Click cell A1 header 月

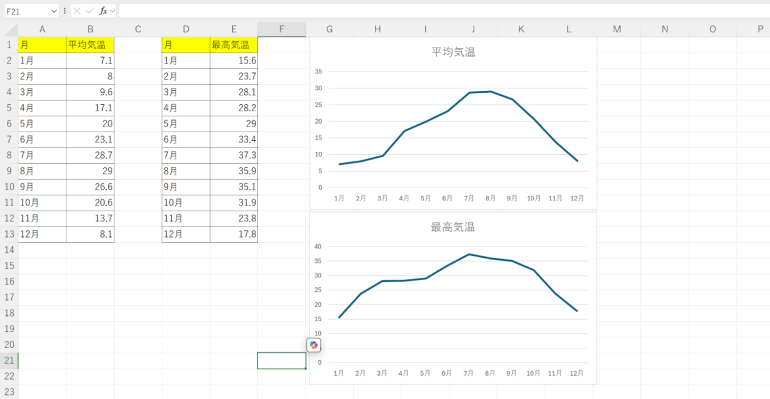[x=42, y=45]
